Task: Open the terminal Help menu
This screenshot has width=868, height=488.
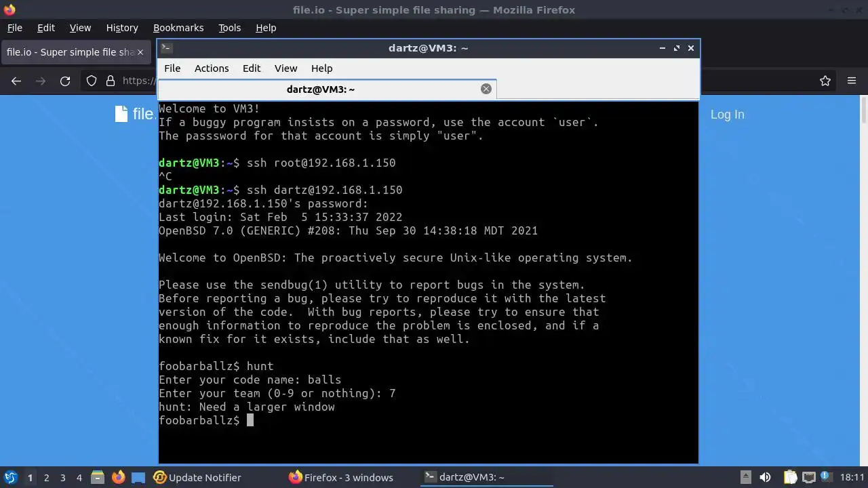Action: (321, 68)
